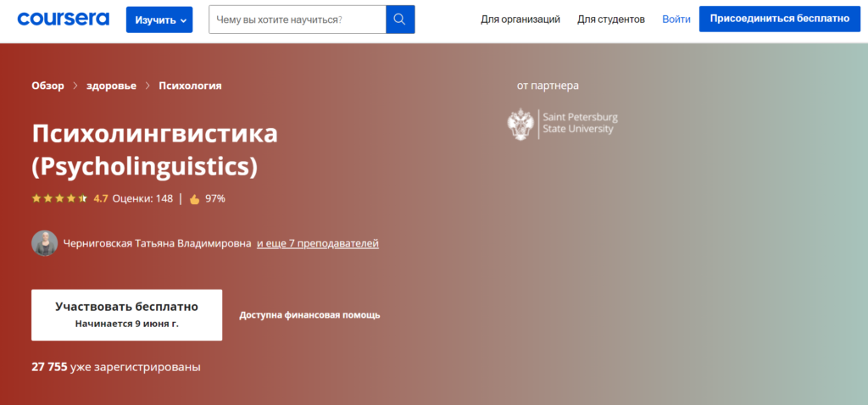Click the chevron after здоровье breadcrumb
This screenshot has height=405, width=868.
coord(148,86)
